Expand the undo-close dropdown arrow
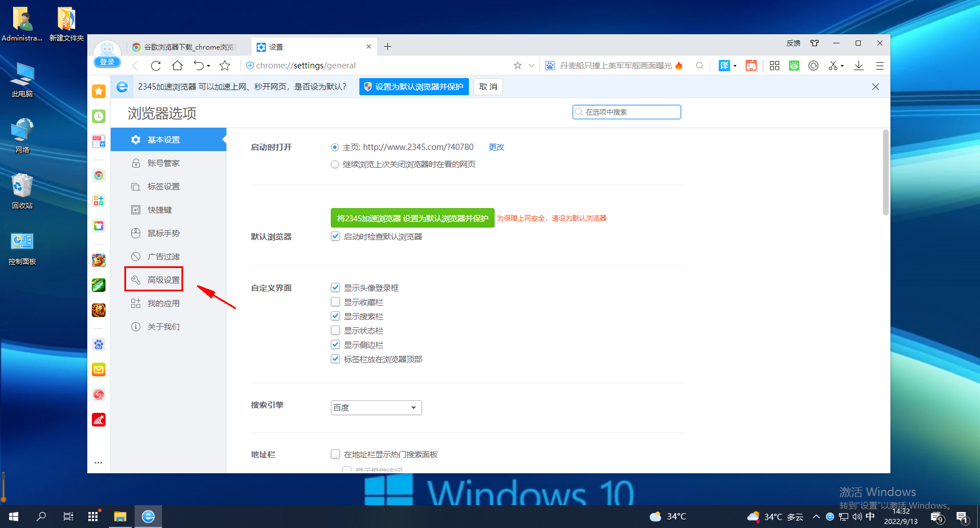The width and height of the screenshot is (980, 528). click(208, 66)
